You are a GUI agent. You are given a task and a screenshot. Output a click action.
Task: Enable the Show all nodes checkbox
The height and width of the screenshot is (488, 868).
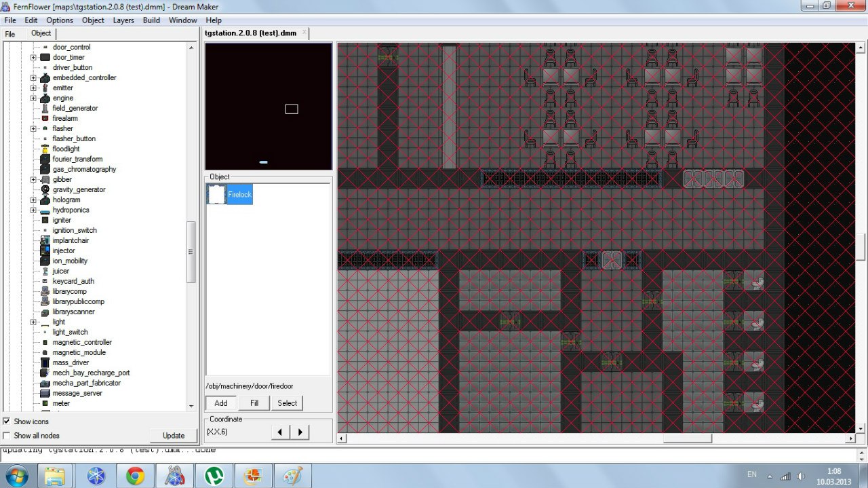(x=7, y=436)
